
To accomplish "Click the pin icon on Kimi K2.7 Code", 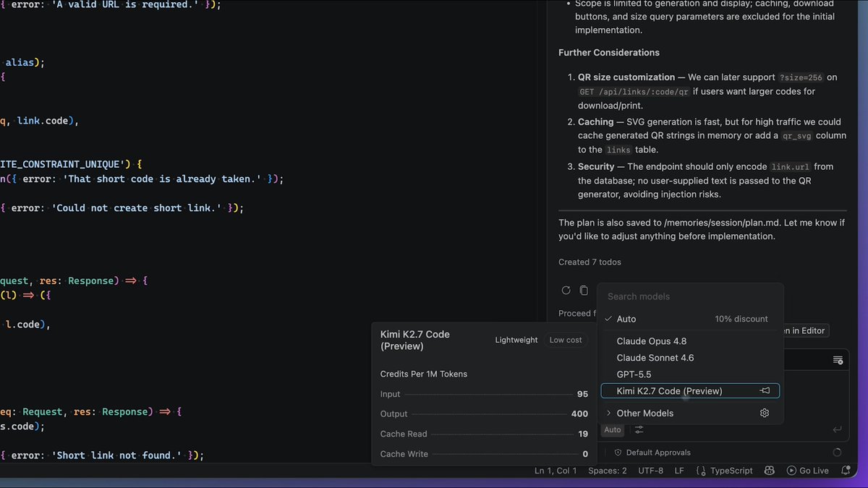I will click(765, 390).
